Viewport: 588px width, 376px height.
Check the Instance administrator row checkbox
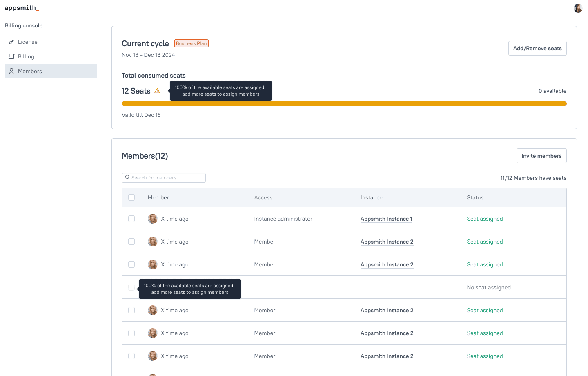click(131, 219)
